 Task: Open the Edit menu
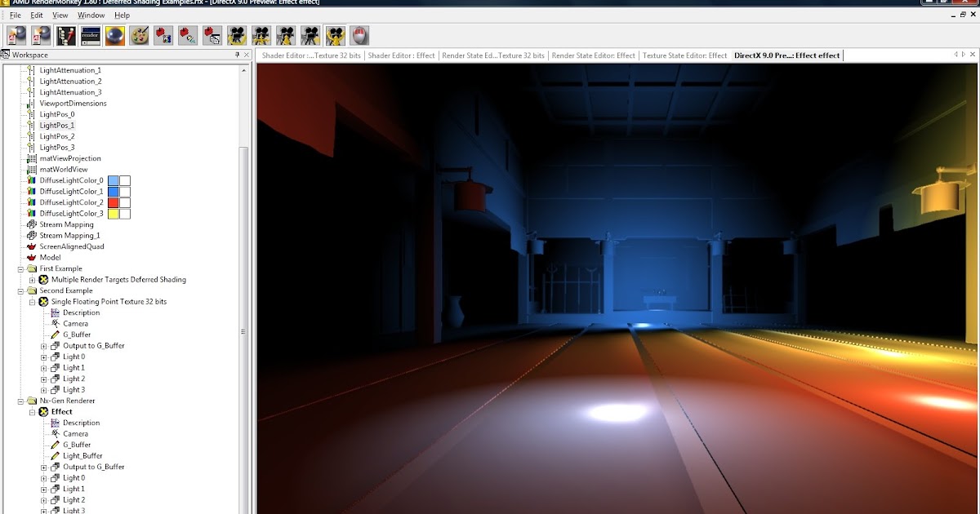[x=37, y=15]
